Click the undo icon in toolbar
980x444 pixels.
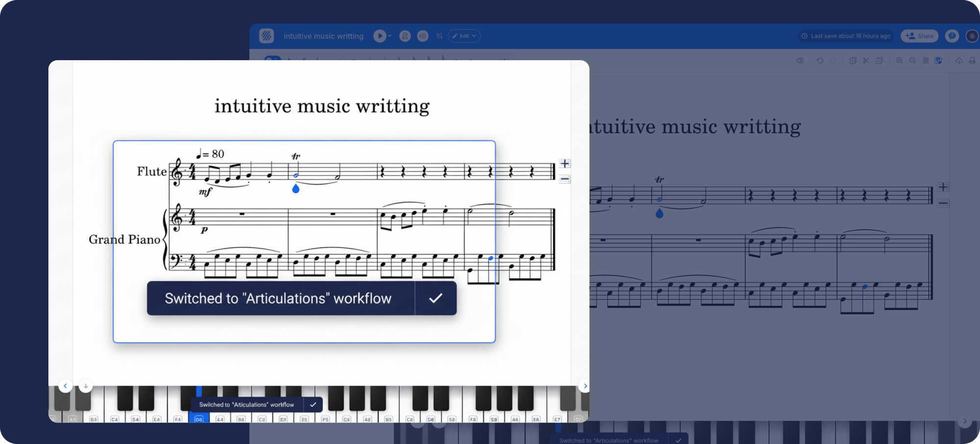[820, 61]
